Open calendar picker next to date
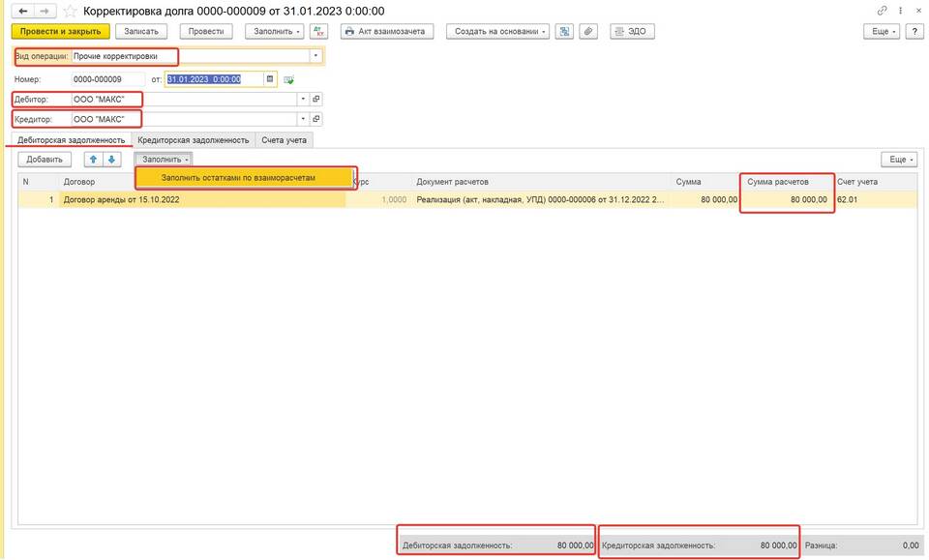This screenshot has height=560, width=929. (x=270, y=79)
